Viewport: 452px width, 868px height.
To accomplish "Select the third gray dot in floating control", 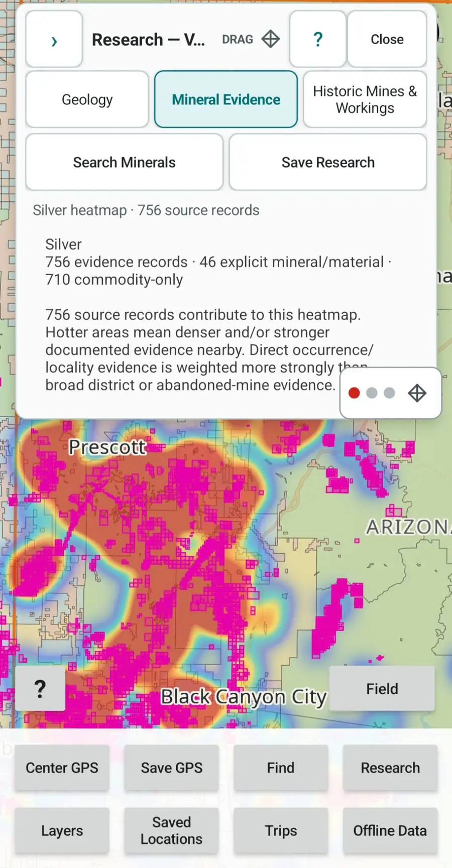I will point(389,393).
